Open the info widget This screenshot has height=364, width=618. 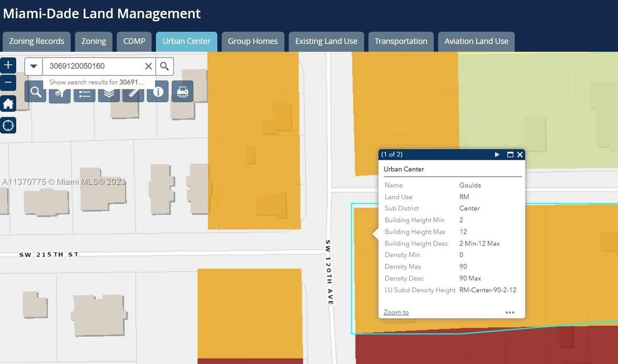click(158, 92)
